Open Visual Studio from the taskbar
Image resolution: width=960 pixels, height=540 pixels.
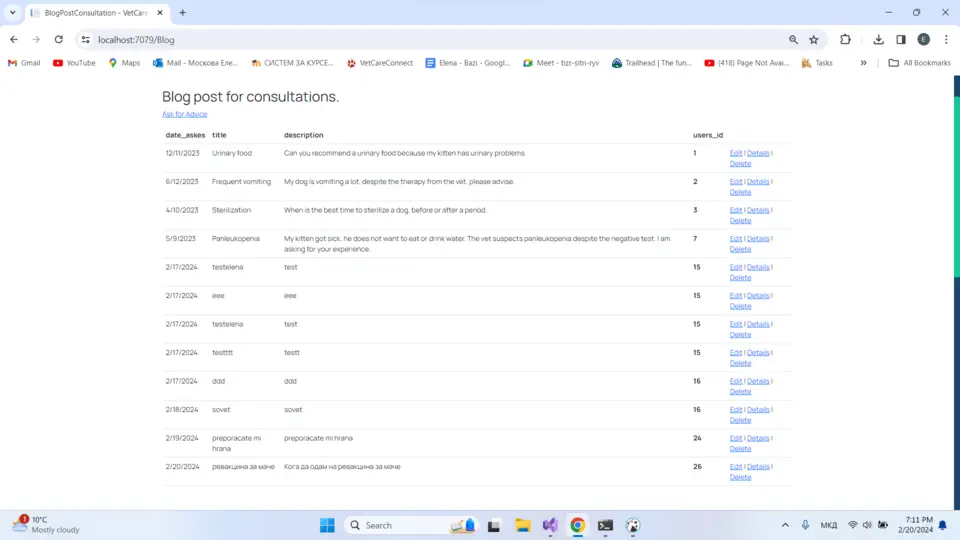pyautogui.click(x=550, y=525)
